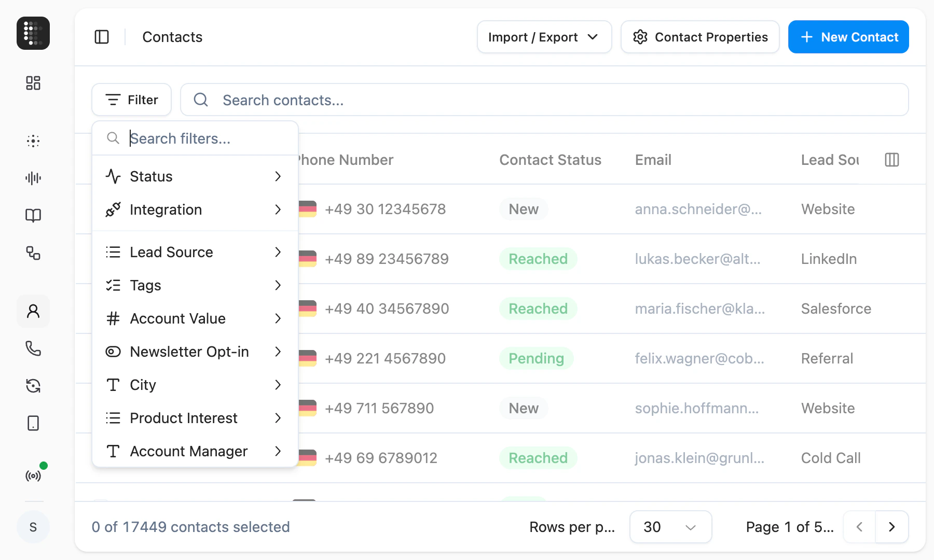Select the Integration filter option
Image resolution: width=934 pixels, height=560 pixels.
[x=195, y=209]
